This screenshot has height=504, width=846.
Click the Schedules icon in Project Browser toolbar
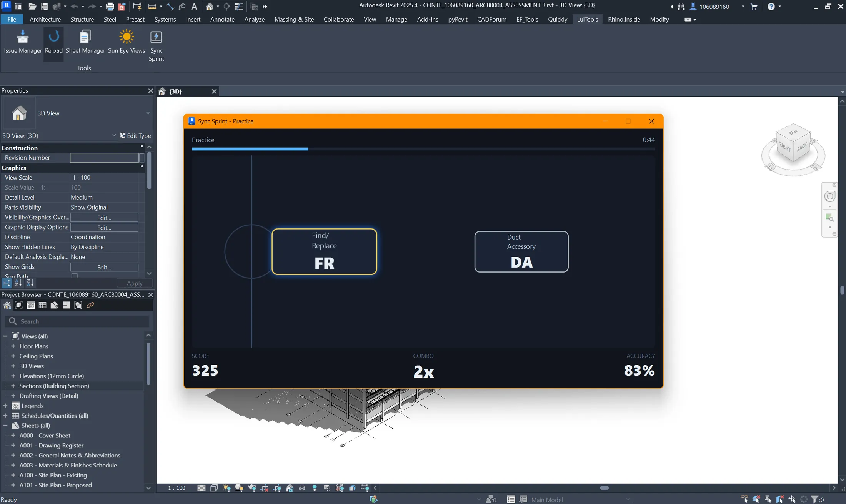tap(43, 305)
